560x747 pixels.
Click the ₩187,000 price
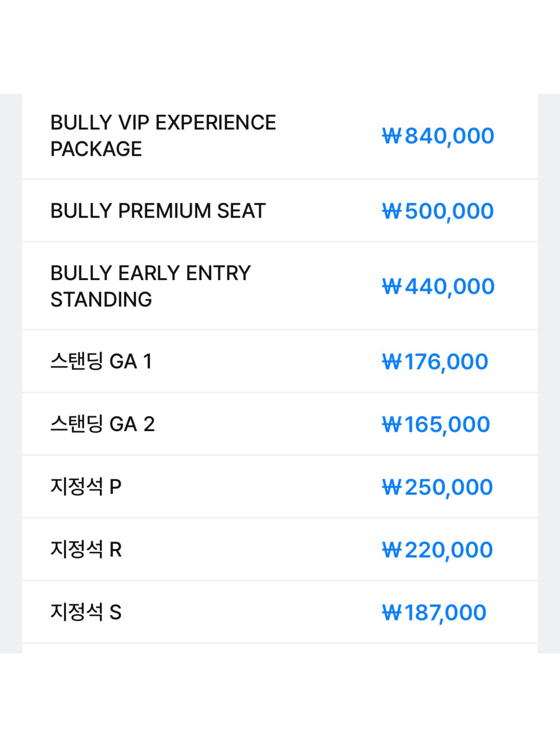[434, 613]
